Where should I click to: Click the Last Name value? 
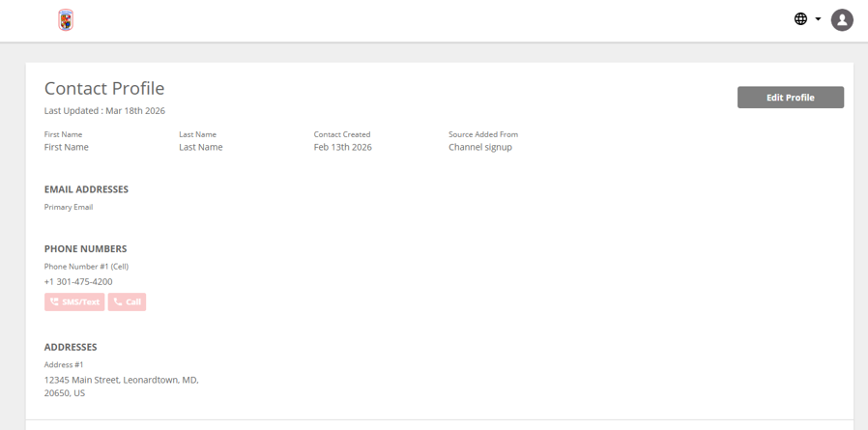click(x=200, y=147)
